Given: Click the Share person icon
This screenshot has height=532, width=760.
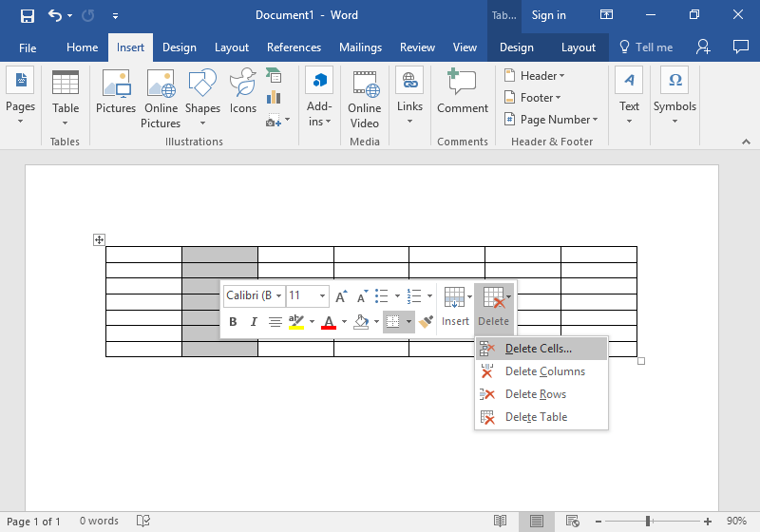Looking at the screenshot, I should pos(703,47).
